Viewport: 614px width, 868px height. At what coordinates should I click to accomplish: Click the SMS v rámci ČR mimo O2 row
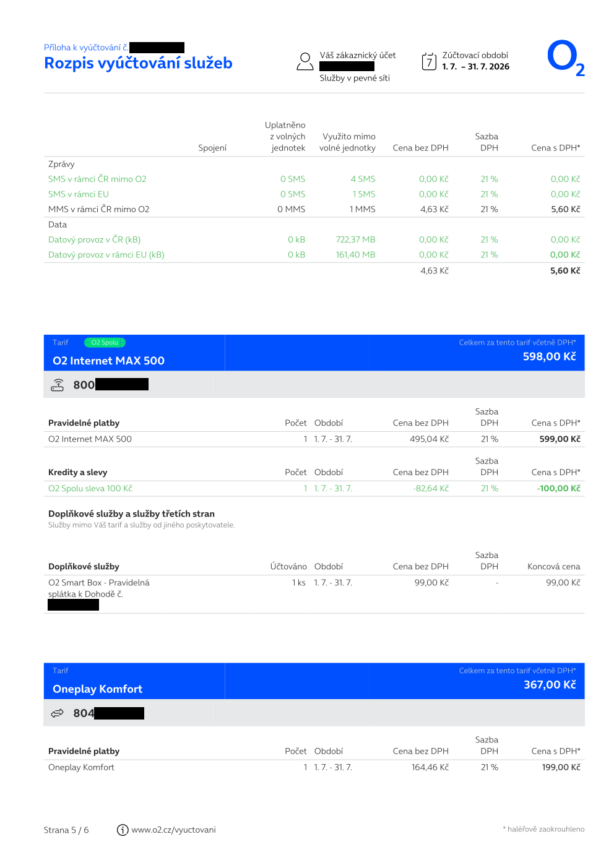314,179
